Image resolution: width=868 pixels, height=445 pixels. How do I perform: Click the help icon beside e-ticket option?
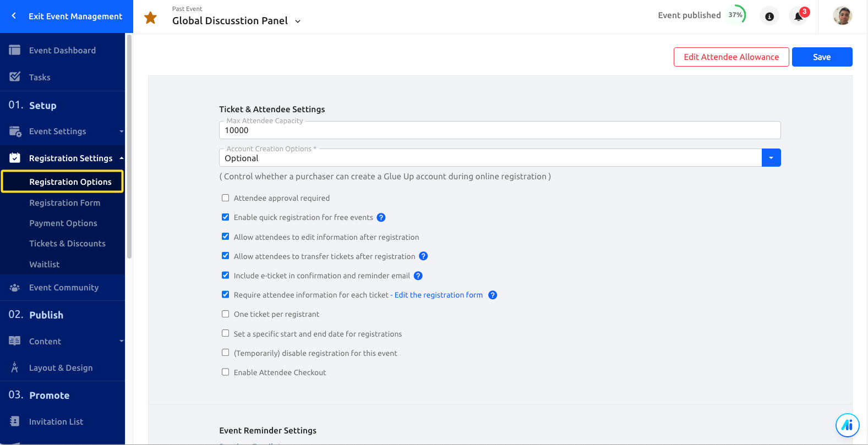pyautogui.click(x=418, y=276)
